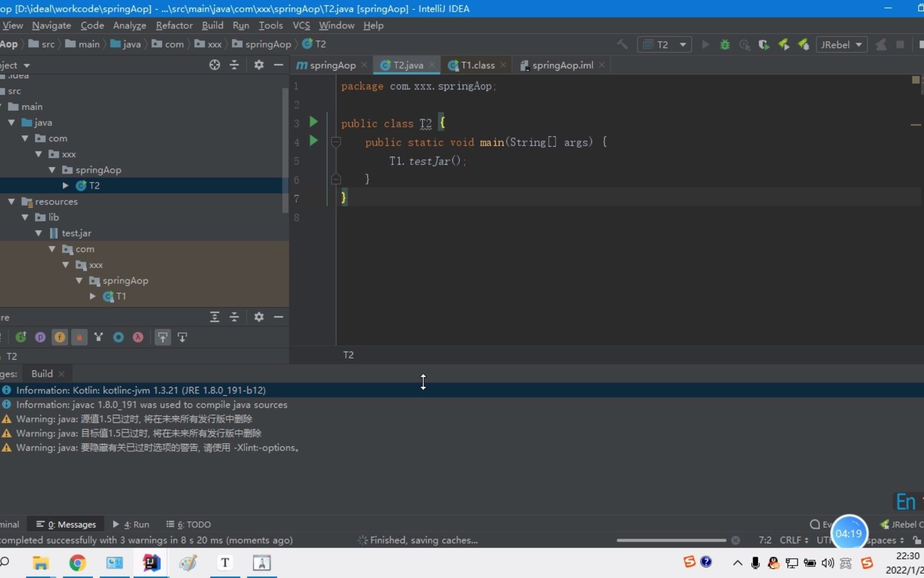The image size is (924, 578).
Task: Toggle Show Inherited in Structure panel
Action: [x=21, y=337]
